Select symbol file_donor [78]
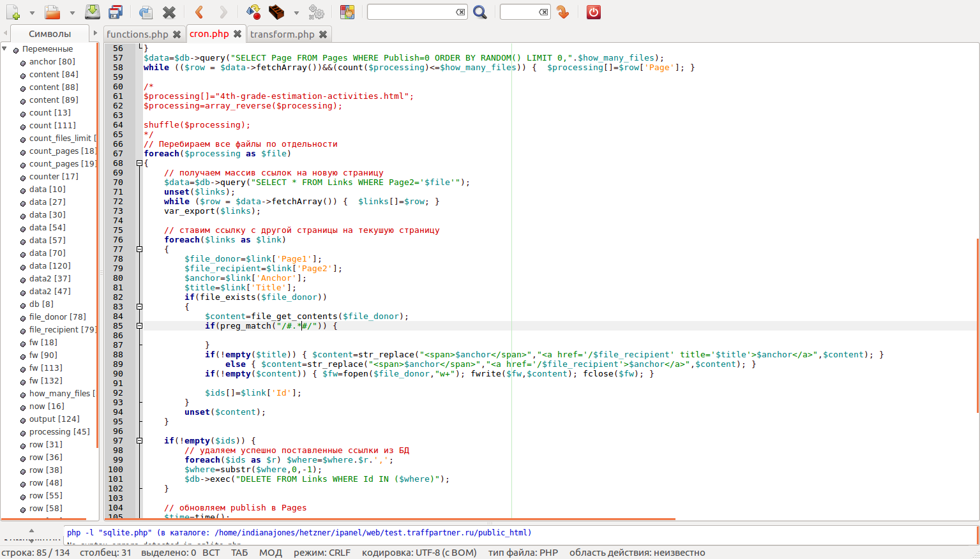The width and height of the screenshot is (980, 559). [57, 317]
